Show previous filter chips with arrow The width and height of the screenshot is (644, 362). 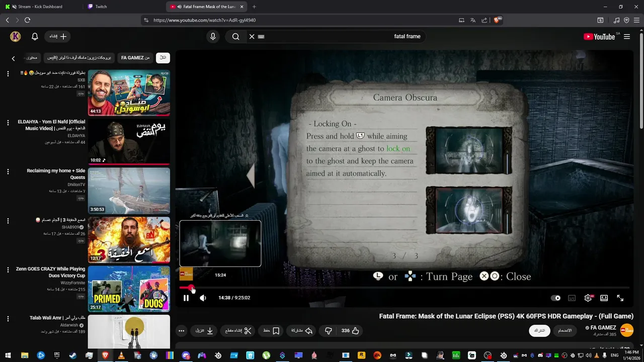(13, 58)
